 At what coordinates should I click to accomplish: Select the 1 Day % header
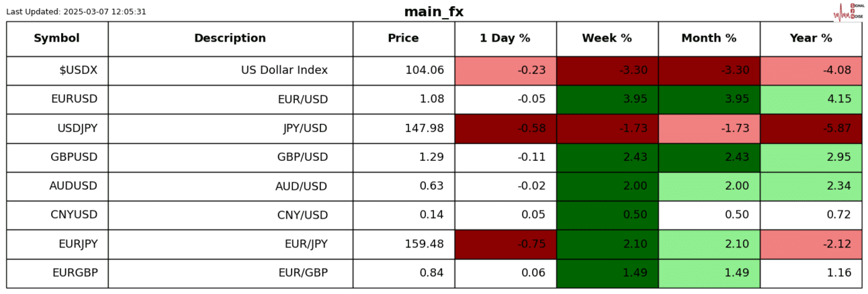[x=505, y=38]
